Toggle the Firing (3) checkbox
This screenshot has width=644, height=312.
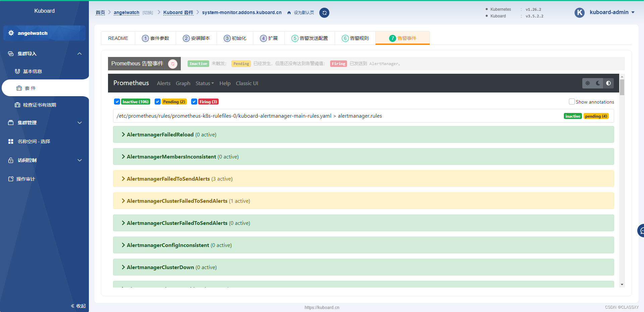tap(194, 102)
